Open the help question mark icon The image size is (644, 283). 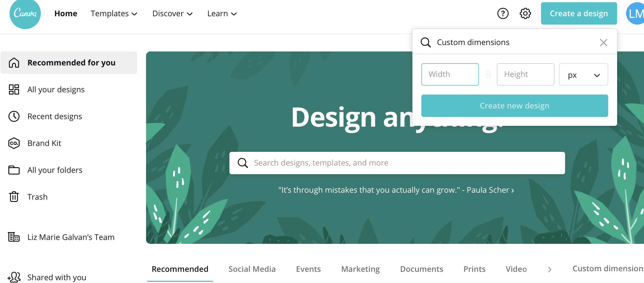(503, 13)
